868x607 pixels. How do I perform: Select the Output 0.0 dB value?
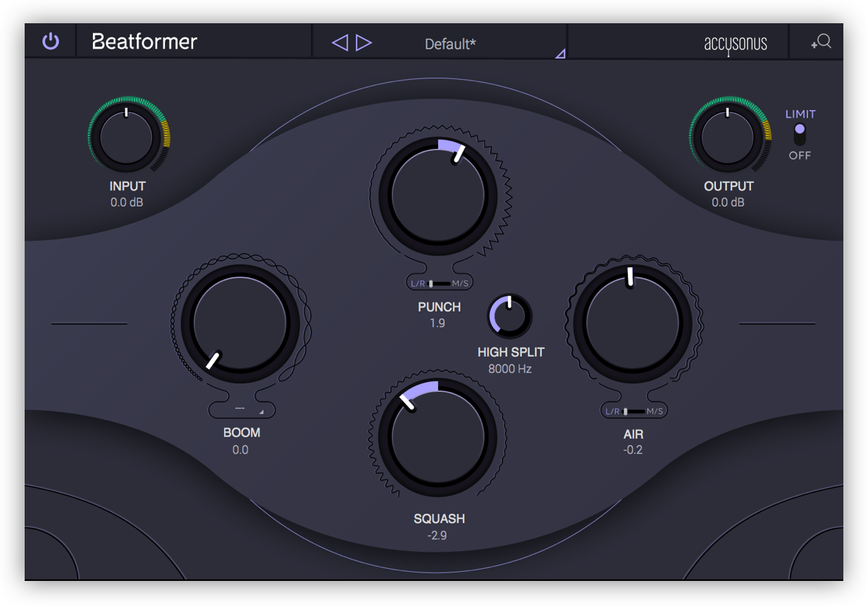(728, 202)
